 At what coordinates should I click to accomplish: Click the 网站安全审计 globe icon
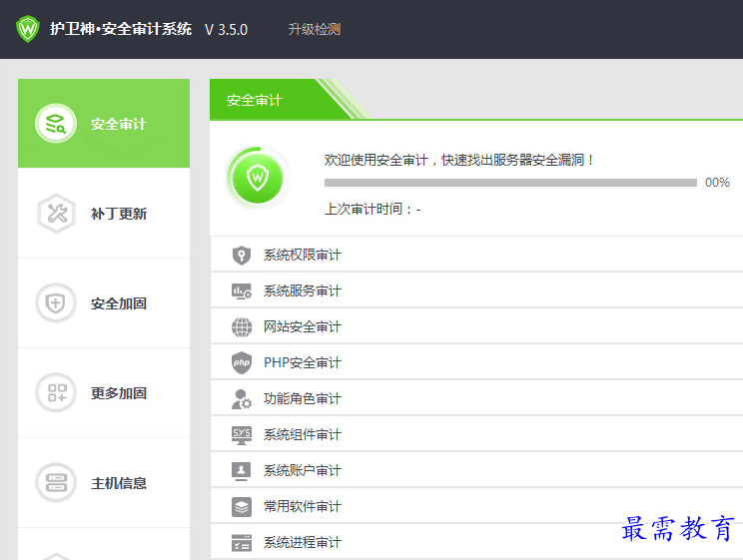point(242,326)
